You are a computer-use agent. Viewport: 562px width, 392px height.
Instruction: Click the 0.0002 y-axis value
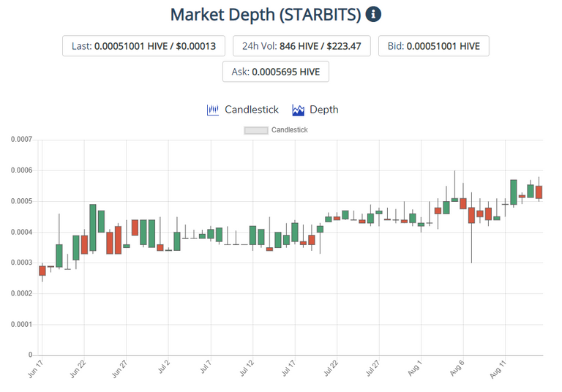click(x=21, y=293)
